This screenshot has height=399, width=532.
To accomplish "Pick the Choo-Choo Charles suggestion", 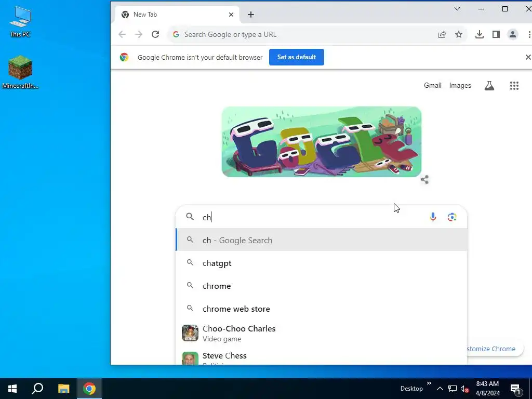I will [x=321, y=333].
